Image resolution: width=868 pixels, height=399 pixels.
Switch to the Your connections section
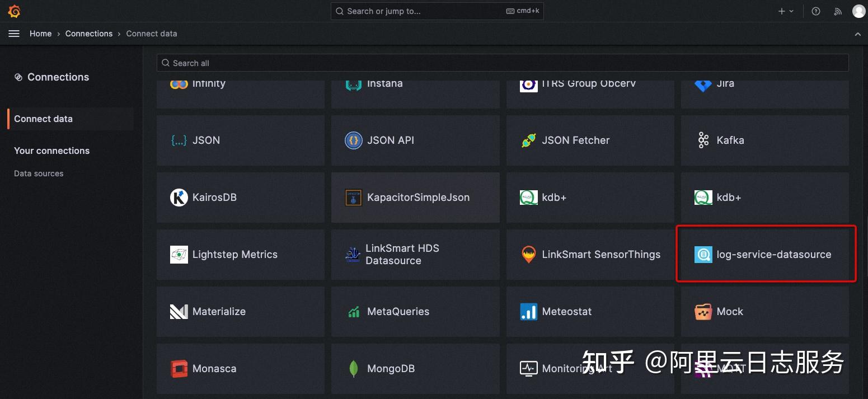[x=51, y=151]
